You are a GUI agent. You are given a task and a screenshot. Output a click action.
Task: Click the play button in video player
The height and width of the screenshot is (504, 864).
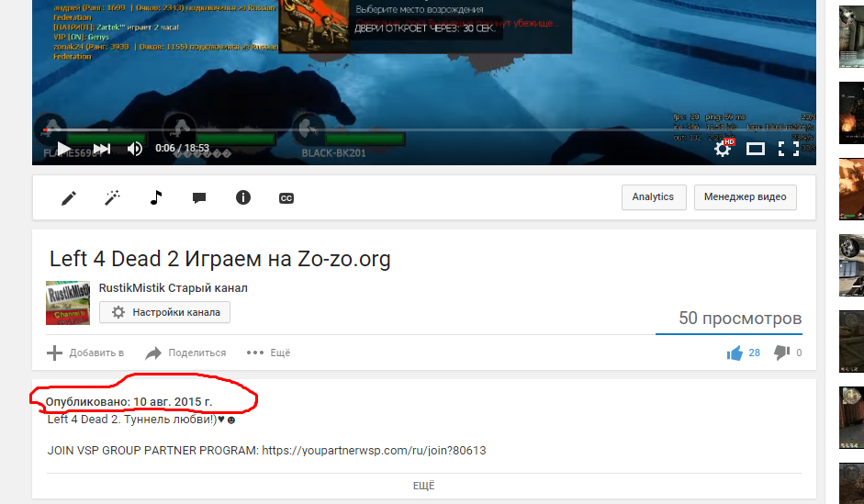tap(63, 148)
